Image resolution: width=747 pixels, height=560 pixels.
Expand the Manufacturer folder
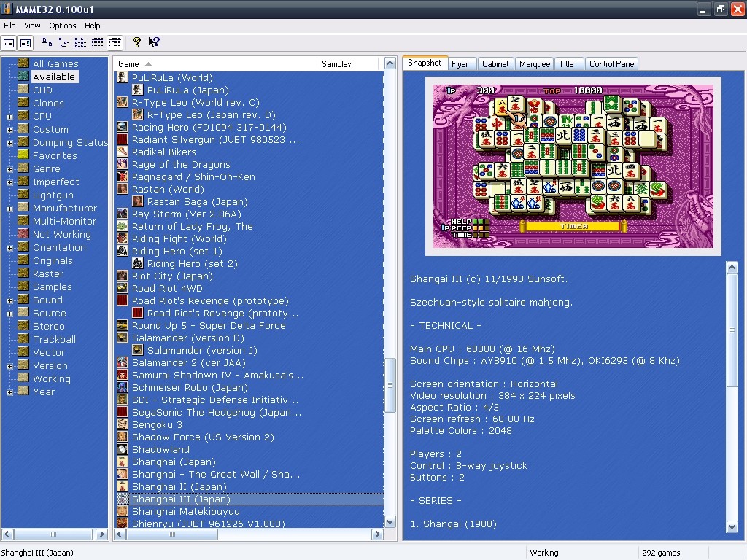(9, 209)
